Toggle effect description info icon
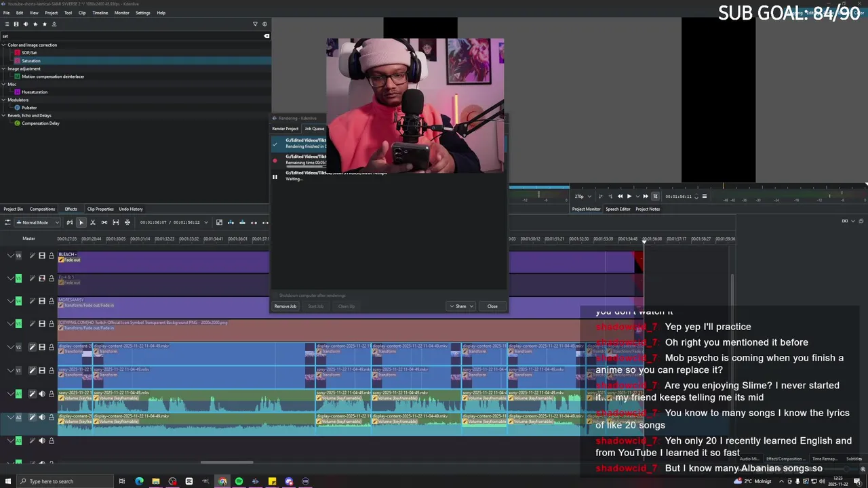This screenshot has height=488, width=868. click(265, 24)
